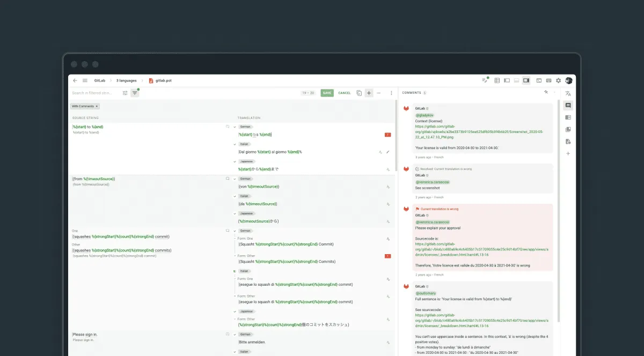Click the search in filtered strings field
The width and height of the screenshot is (644, 356).
tap(97, 93)
